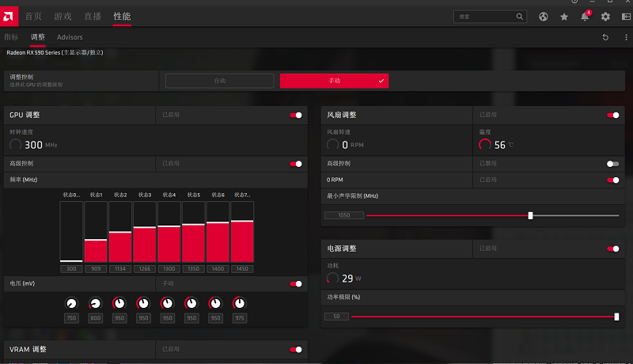Toggle the 0 RPM switch

(612, 180)
